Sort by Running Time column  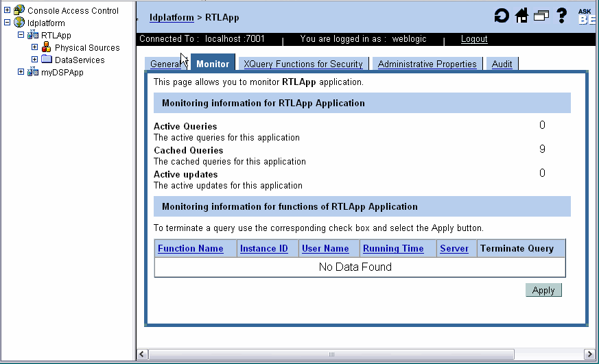coord(393,248)
